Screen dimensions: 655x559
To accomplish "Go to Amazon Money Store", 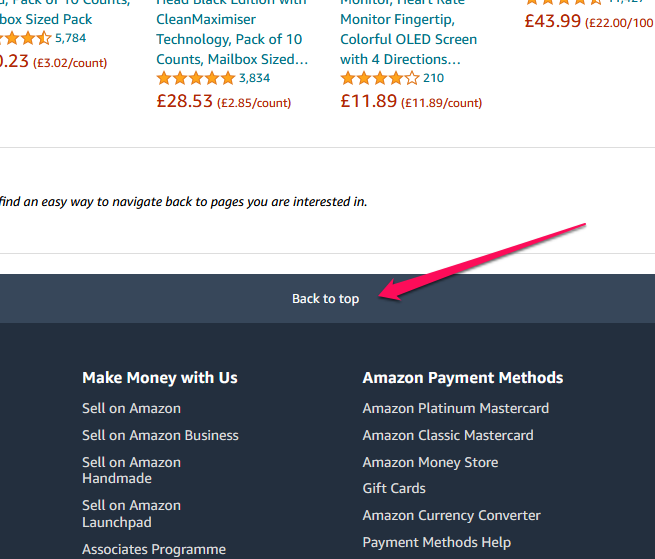I will point(430,462).
